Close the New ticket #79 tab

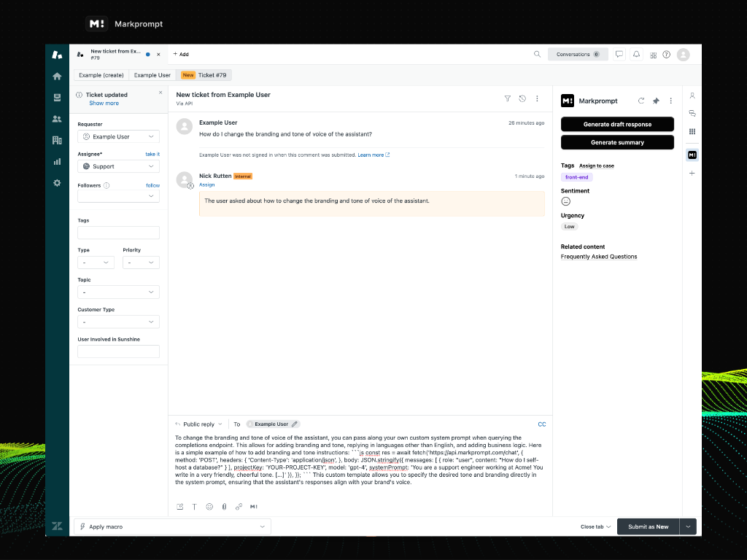click(158, 54)
